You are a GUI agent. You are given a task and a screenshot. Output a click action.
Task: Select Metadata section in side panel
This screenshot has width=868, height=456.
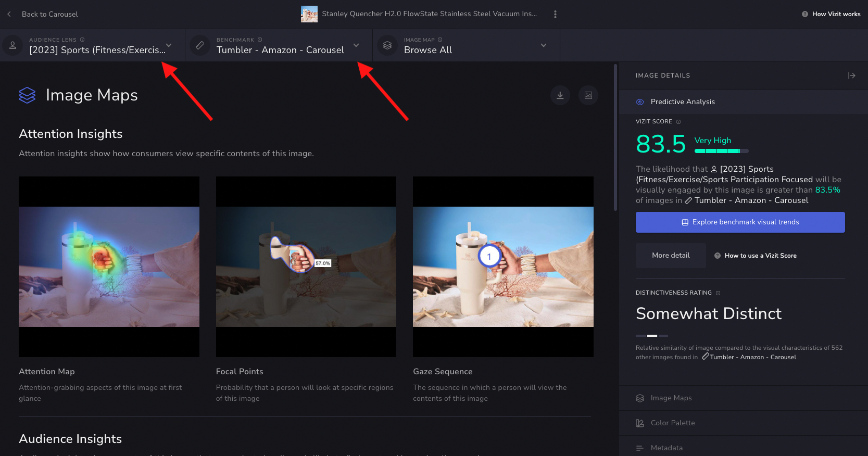(x=666, y=448)
